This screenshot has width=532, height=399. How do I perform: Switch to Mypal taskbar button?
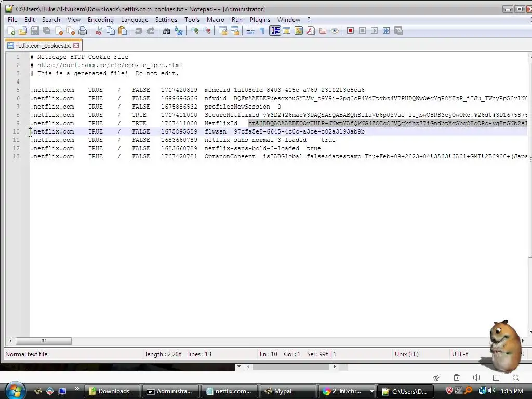click(287, 391)
